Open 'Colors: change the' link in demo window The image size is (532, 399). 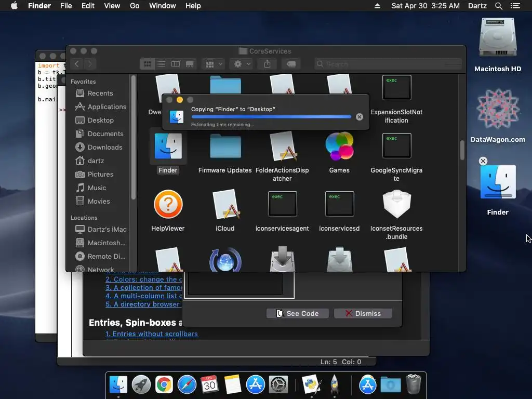143,279
